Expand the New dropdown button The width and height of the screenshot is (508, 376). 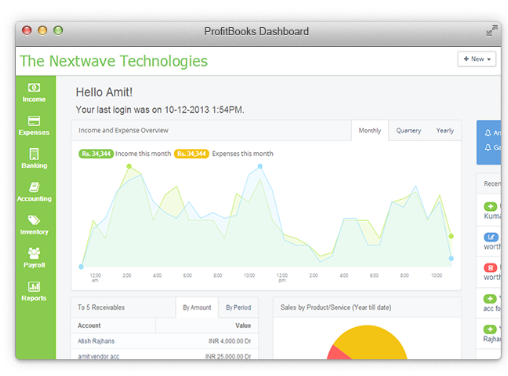point(477,59)
